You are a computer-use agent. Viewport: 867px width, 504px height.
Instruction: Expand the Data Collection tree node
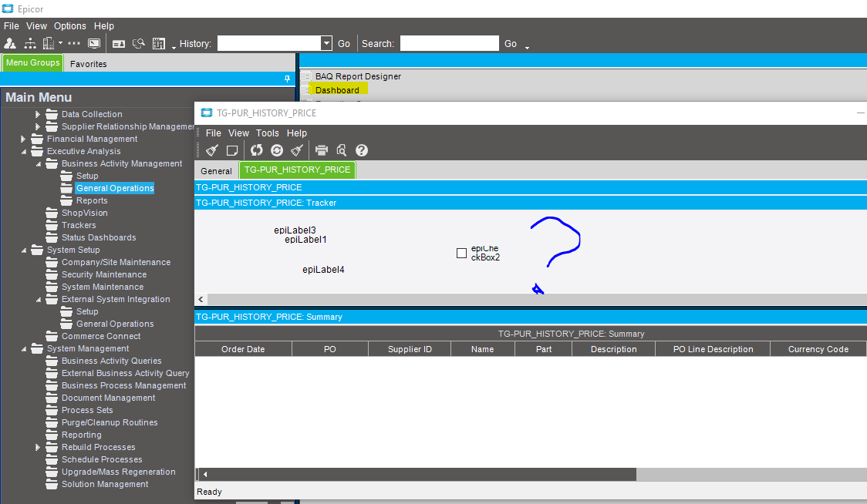pyautogui.click(x=38, y=114)
